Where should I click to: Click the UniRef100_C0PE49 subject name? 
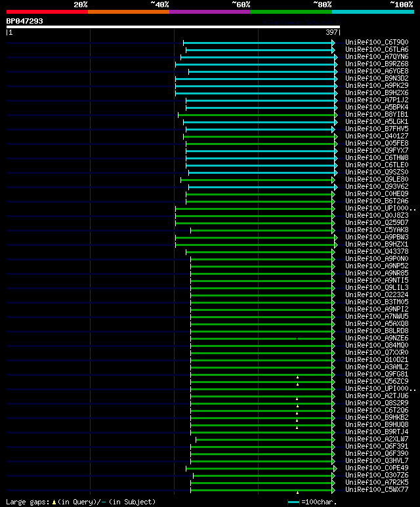pos(377,468)
